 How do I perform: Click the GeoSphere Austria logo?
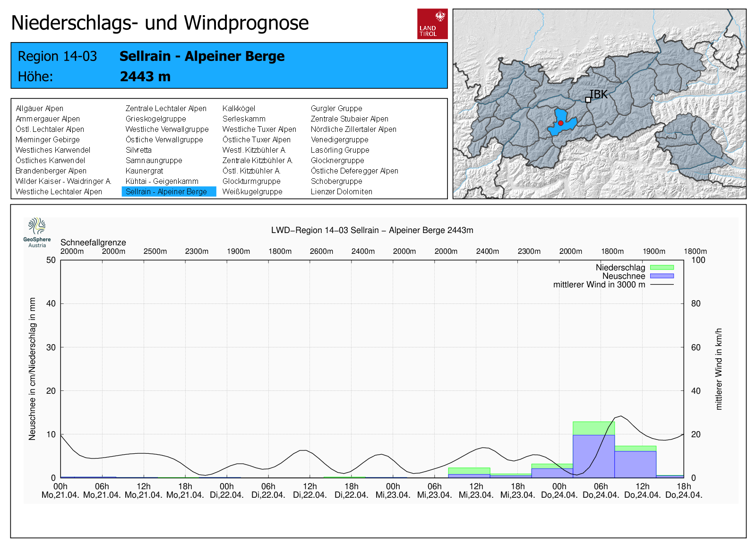coord(37,232)
